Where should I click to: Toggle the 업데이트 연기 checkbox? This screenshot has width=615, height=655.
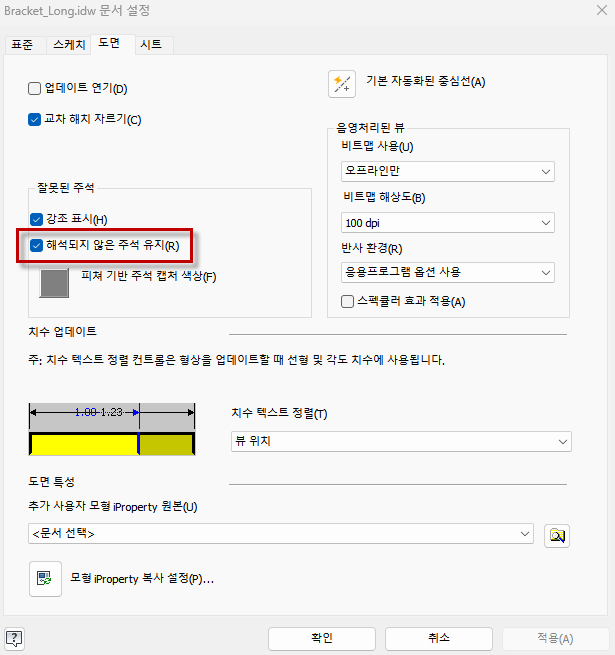[x=35, y=89]
